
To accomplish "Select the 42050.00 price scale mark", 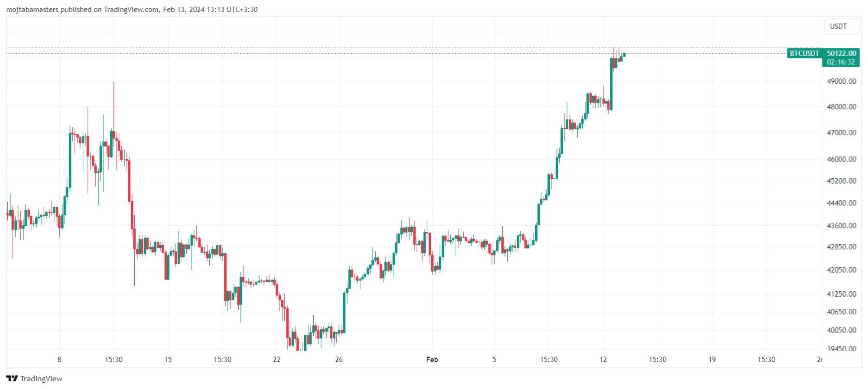I will pos(841,270).
